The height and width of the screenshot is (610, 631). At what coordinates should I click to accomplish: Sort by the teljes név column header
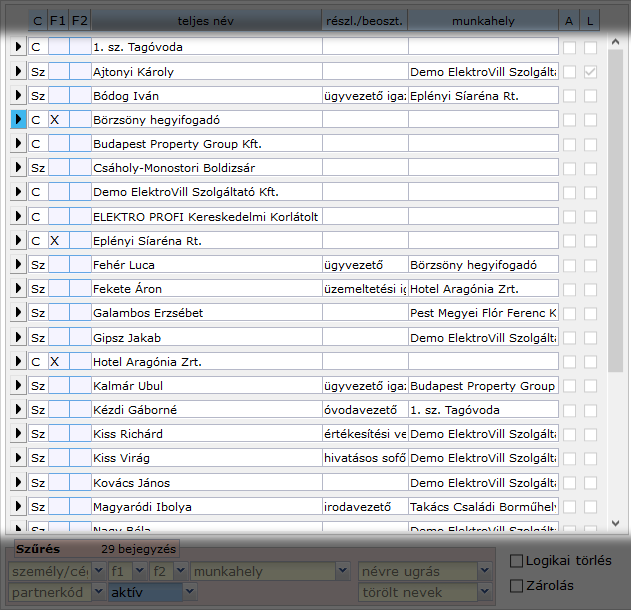(206, 20)
